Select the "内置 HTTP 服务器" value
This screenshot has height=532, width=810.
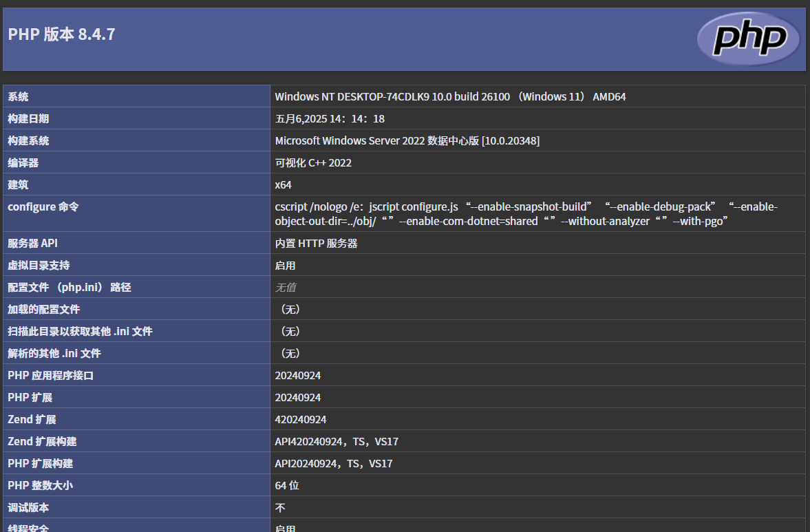(316, 243)
